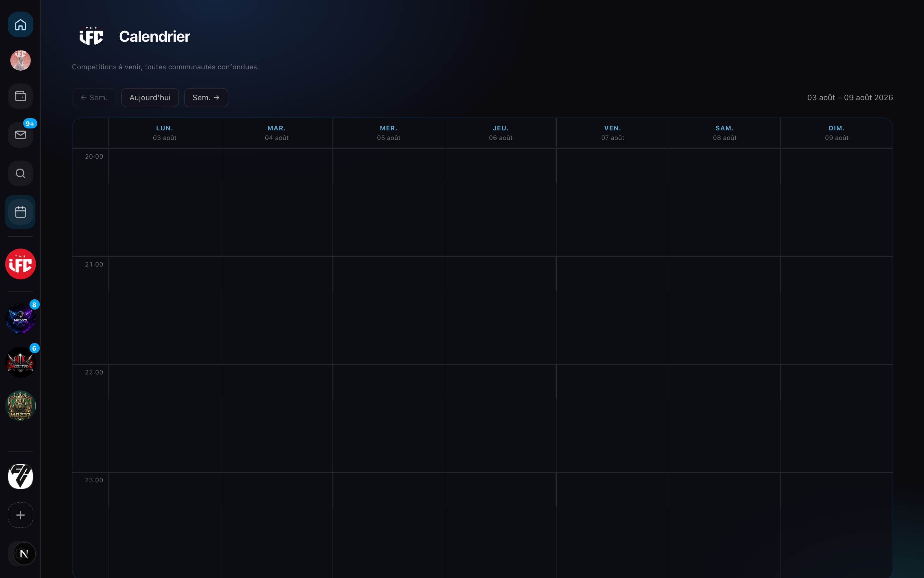The height and width of the screenshot is (578, 924).
Task: Open the N avatar at sidebar bottom
Action: [24, 554]
